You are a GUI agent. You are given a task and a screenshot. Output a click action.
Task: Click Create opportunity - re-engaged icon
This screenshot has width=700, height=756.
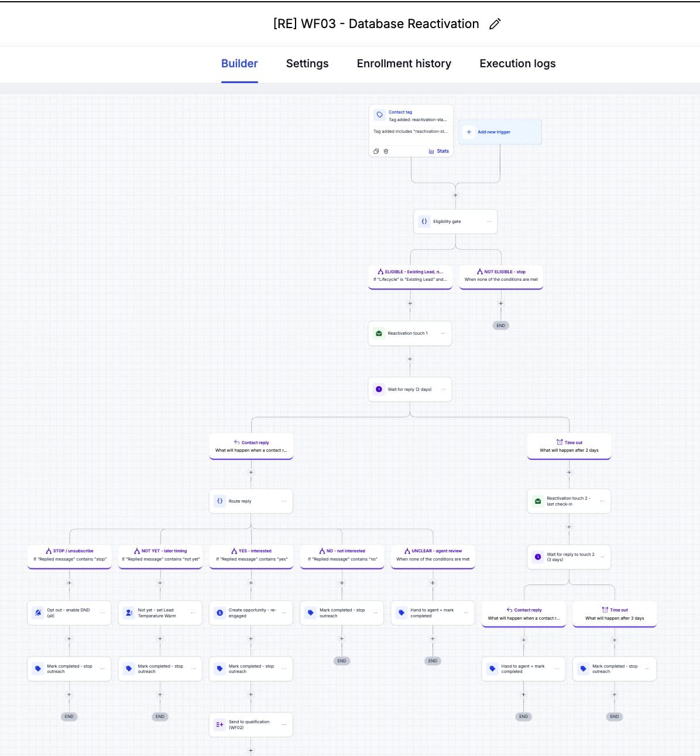coord(219,613)
